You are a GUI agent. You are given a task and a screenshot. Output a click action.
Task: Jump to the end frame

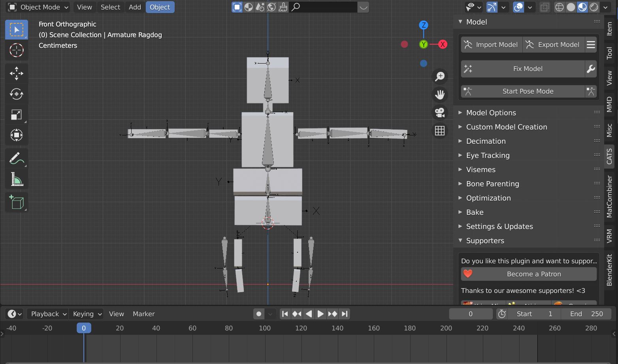click(x=345, y=314)
